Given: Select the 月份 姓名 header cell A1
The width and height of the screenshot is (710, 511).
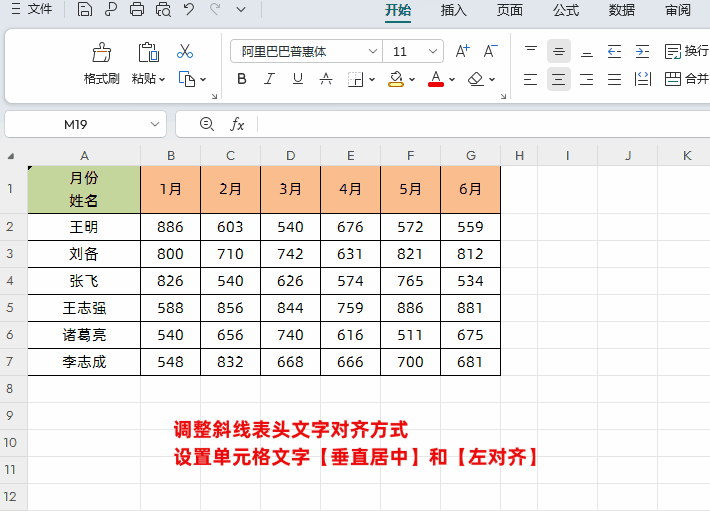Looking at the screenshot, I should (x=84, y=189).
